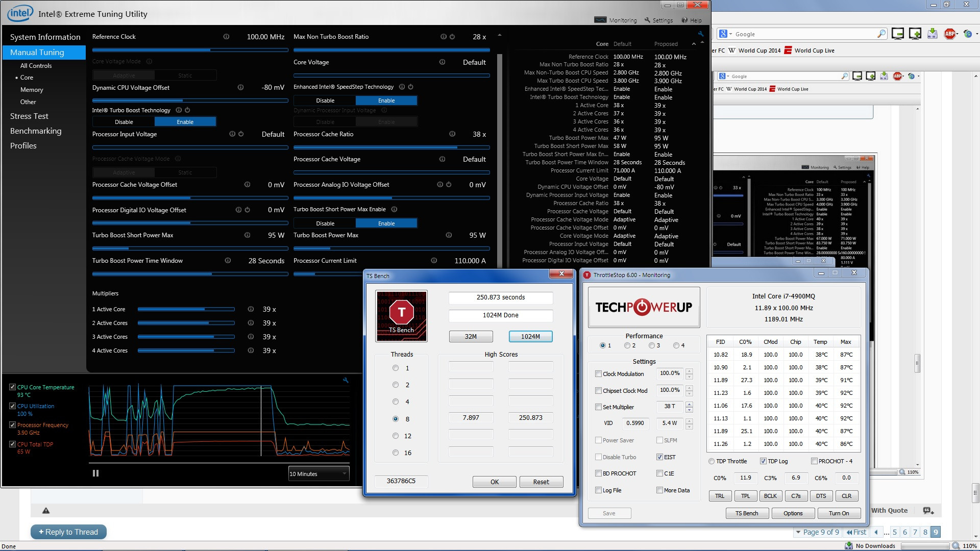Click info icon for Dynamic CPU Voltage Offset
Screen dimensions: 980x551
(x=240, y=88)
